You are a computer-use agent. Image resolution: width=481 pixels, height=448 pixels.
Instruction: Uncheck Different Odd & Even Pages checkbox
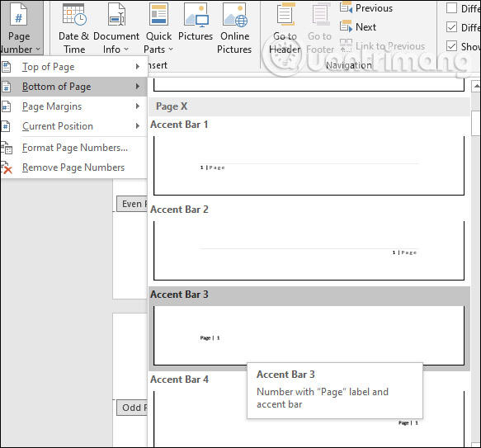[451, 27]
